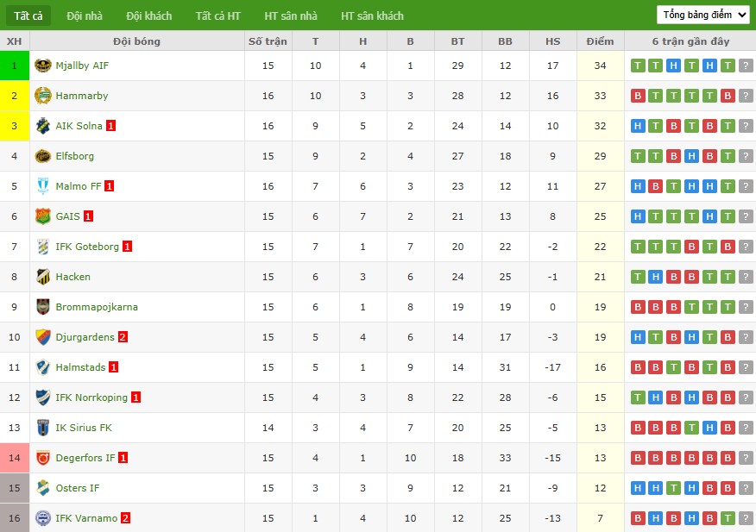Click the question mark icon in IFK Varnamo's row

[x=746, y=518]
